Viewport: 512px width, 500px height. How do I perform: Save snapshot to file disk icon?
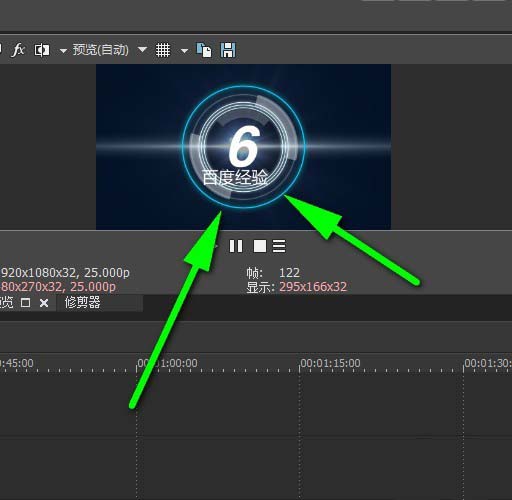click(228, 50)
